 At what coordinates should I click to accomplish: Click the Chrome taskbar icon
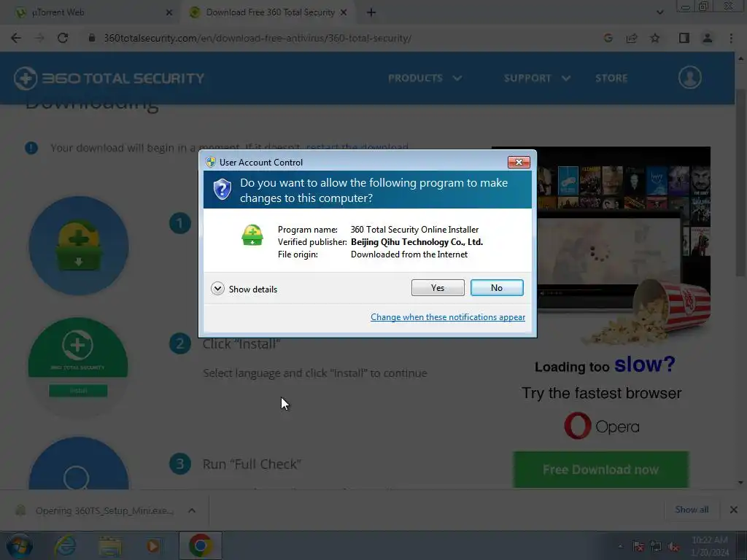click(x=201, y=545)
